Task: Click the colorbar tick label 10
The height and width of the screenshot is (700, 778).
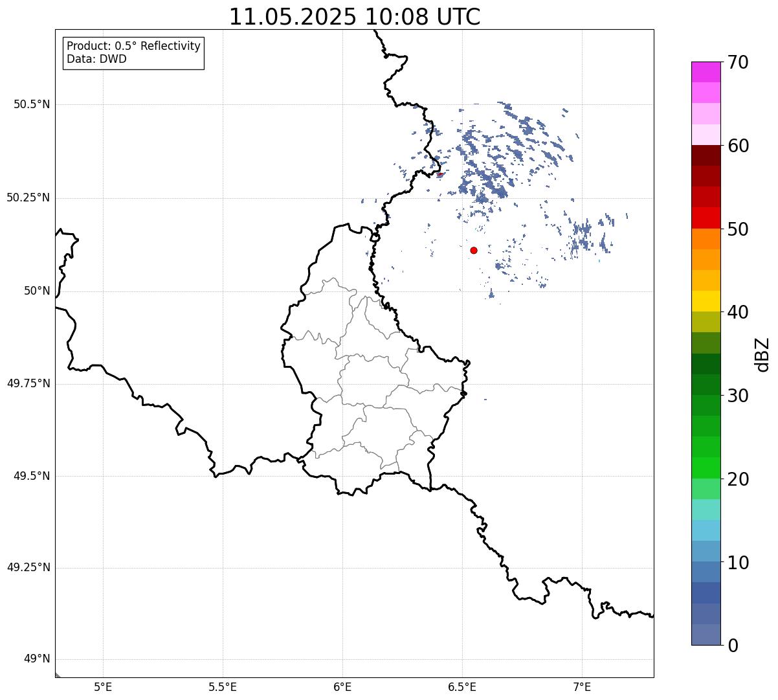Action: tap(737, 563)
